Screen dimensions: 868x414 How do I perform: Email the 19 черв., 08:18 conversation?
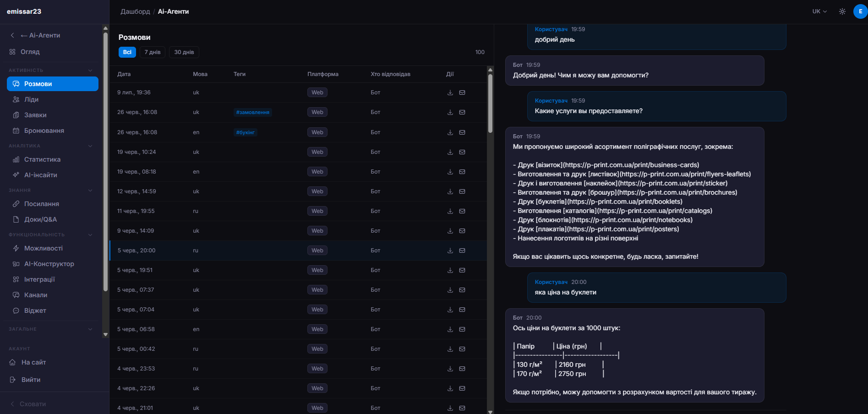click(462, 172)
